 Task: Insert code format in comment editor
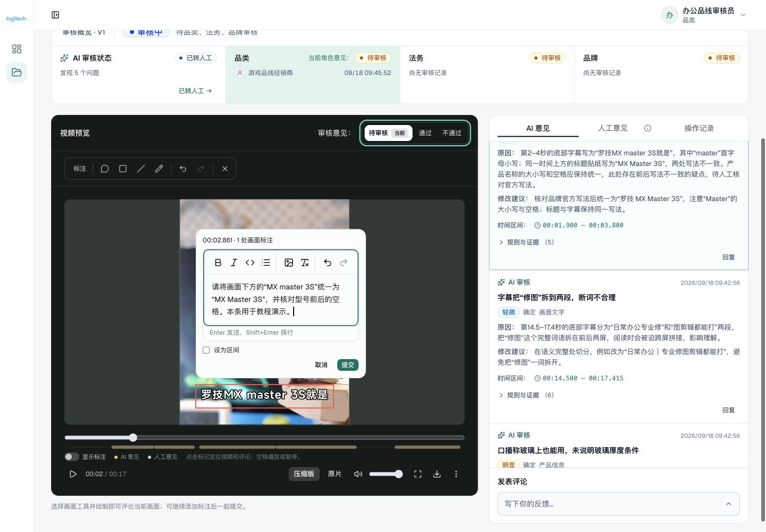250,262
